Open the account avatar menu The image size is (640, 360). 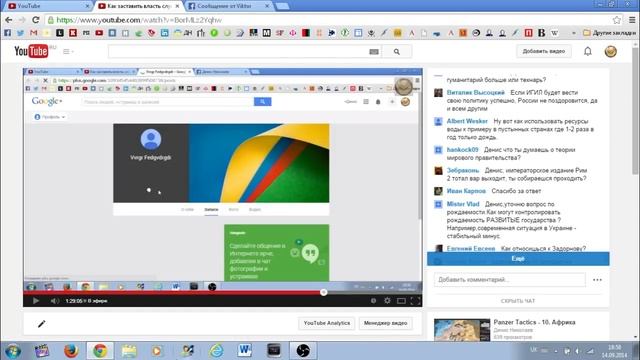(x=611, y=51)
